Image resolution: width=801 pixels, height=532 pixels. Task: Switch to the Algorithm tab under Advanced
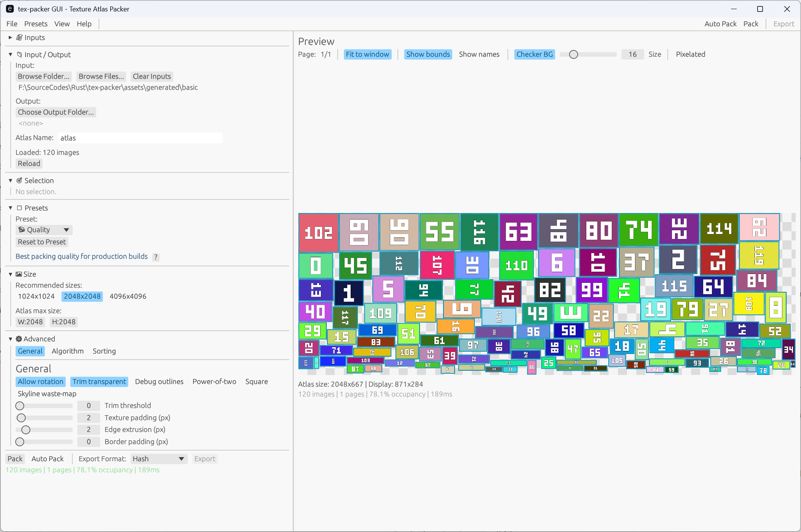click(67, 351)
